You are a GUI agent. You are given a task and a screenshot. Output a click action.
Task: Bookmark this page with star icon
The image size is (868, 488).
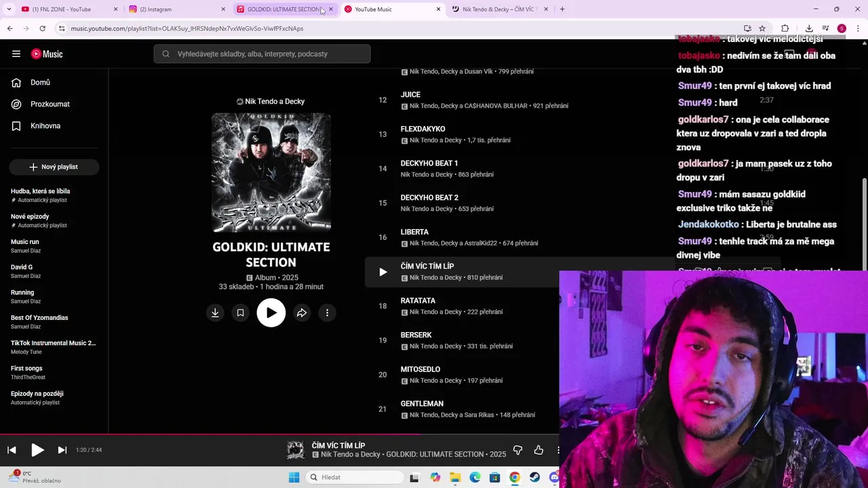(762, 28)
